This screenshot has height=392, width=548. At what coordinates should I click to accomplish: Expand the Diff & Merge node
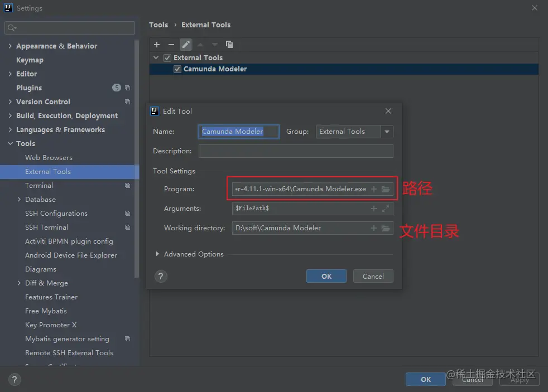click(x=19, y=283)
